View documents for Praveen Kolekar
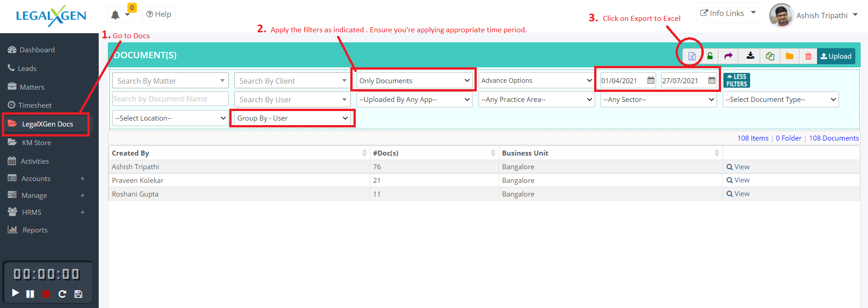Image resolution: width=868 pixels, height=308 pixels. pyautogui.click(x=738, y=180)
